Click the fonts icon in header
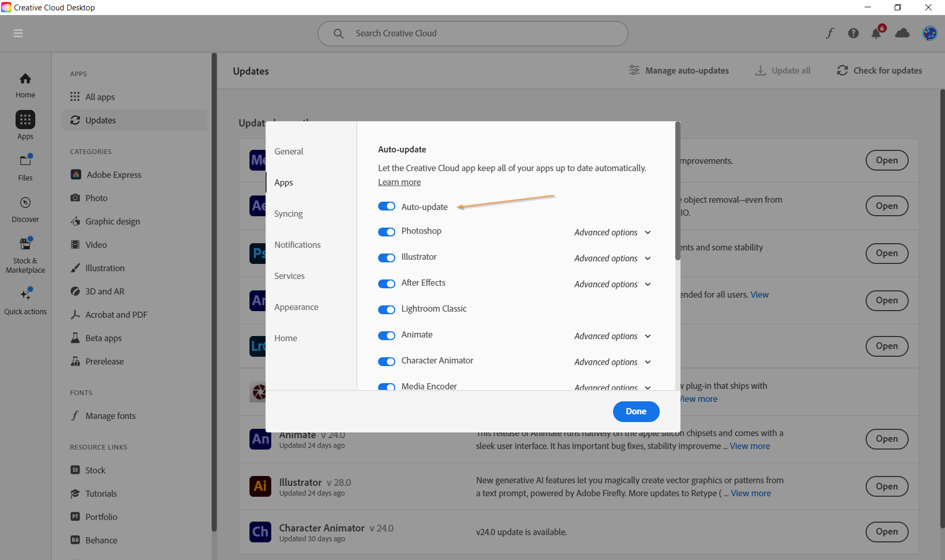Image resolution: width=945 pixels, height=560 pixels. [830, 33]
